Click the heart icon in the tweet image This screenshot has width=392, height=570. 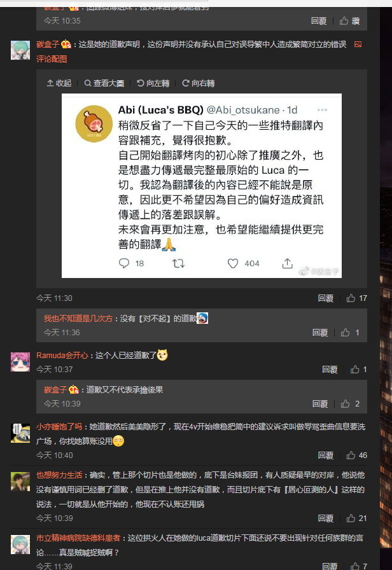233,263
